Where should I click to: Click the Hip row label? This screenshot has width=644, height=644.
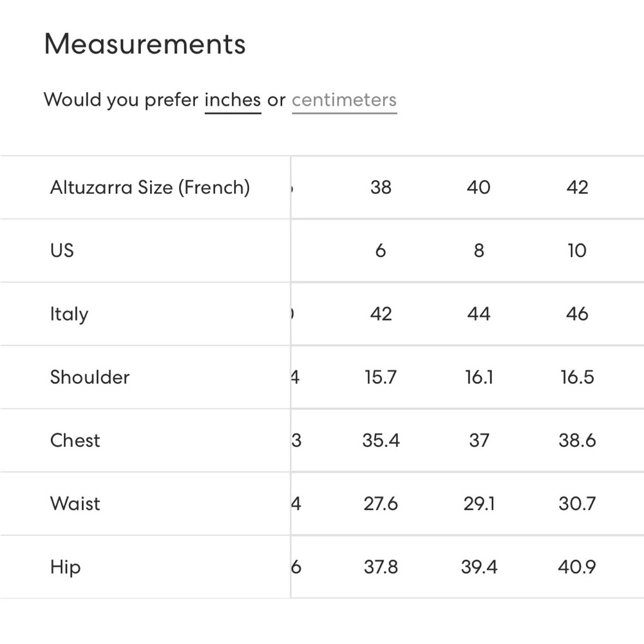66,567
